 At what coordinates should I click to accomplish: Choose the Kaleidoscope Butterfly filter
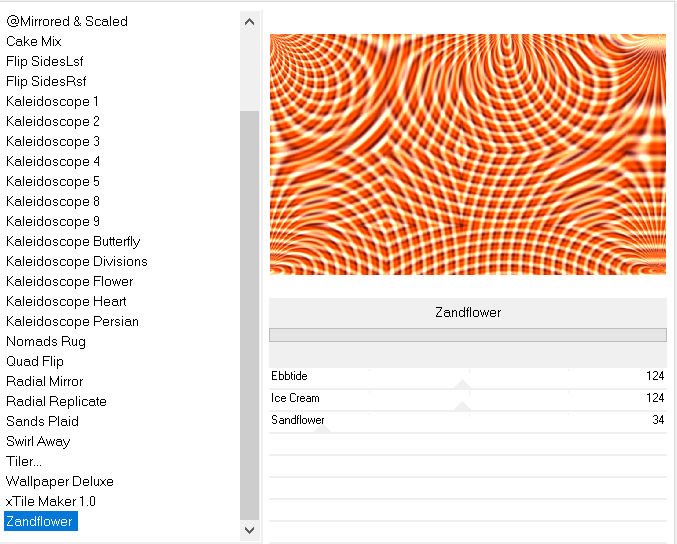(x=73, y=241)
